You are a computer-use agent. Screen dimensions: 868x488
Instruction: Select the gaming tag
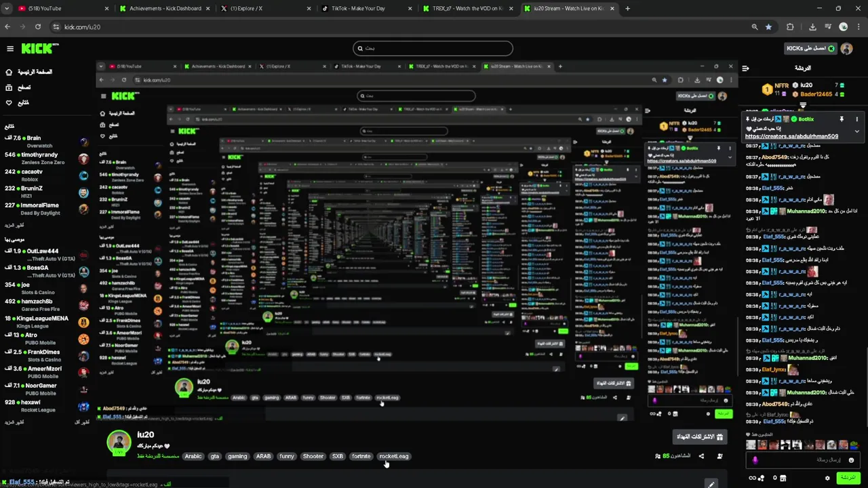(237, 456)
